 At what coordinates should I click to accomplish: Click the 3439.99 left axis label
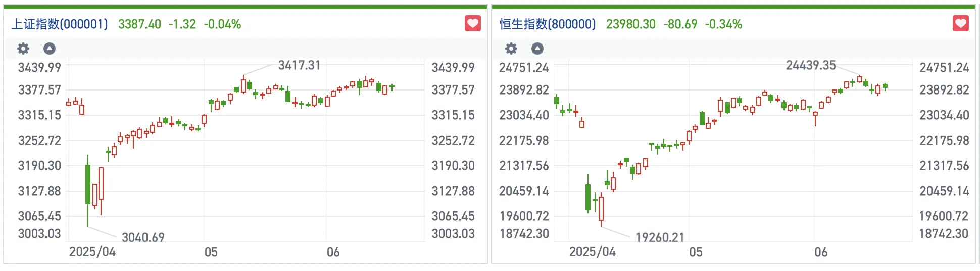tap(39, 68)
